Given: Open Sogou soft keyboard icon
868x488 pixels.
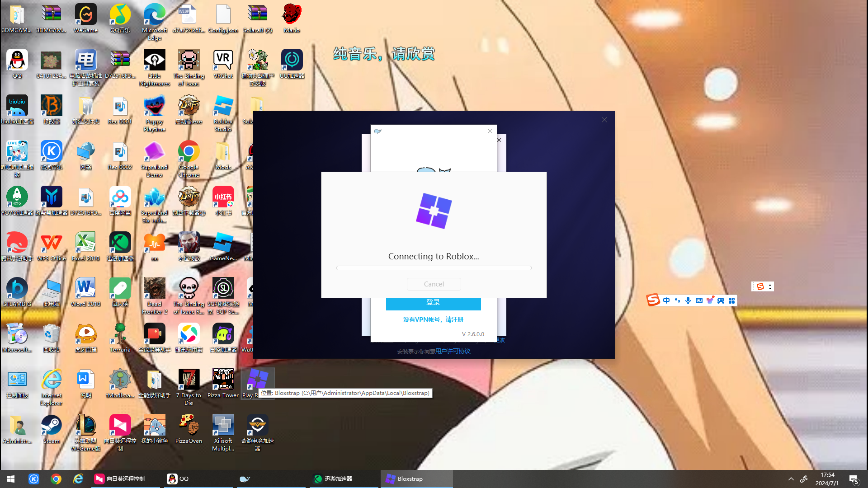Looking at the screenshot, I should (699, 300).
